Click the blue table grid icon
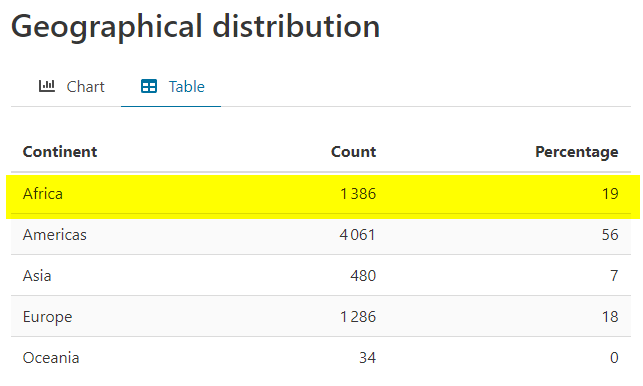643x386 pixels. coord(148,87)
